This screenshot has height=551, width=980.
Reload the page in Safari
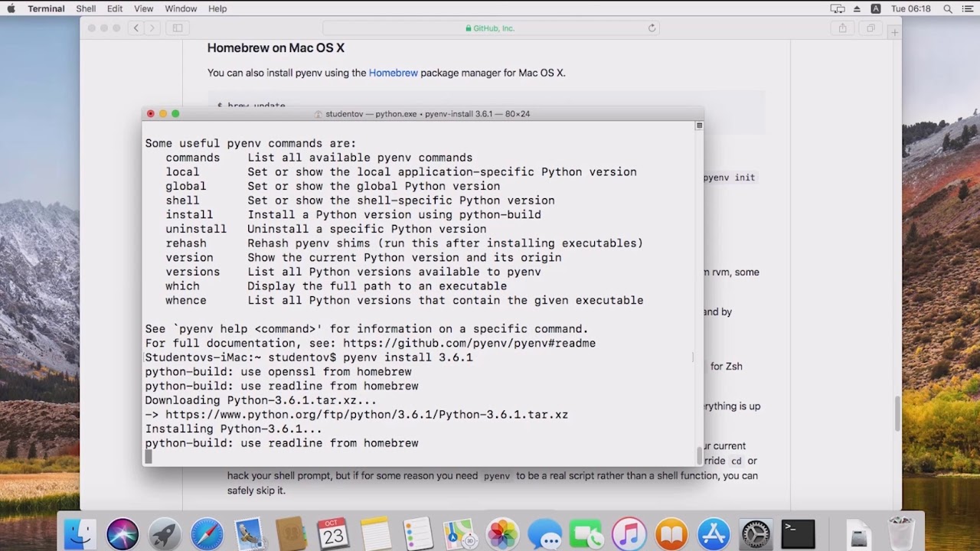pyautogui.click(x=652, y=28)
